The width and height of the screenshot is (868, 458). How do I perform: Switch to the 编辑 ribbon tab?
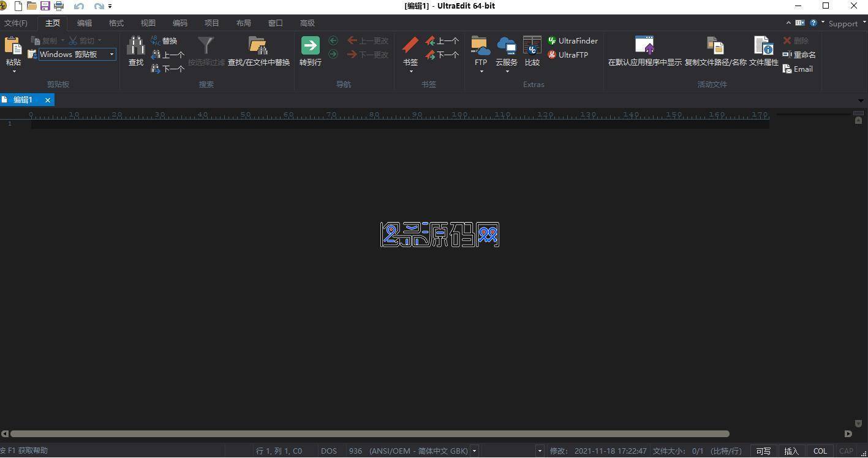(85, 23)
